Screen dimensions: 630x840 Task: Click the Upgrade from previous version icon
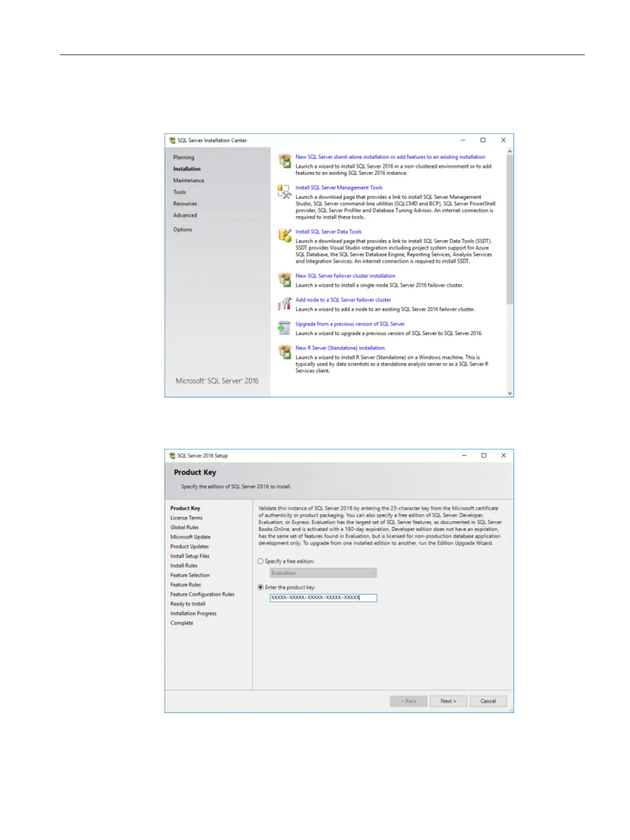285,328
